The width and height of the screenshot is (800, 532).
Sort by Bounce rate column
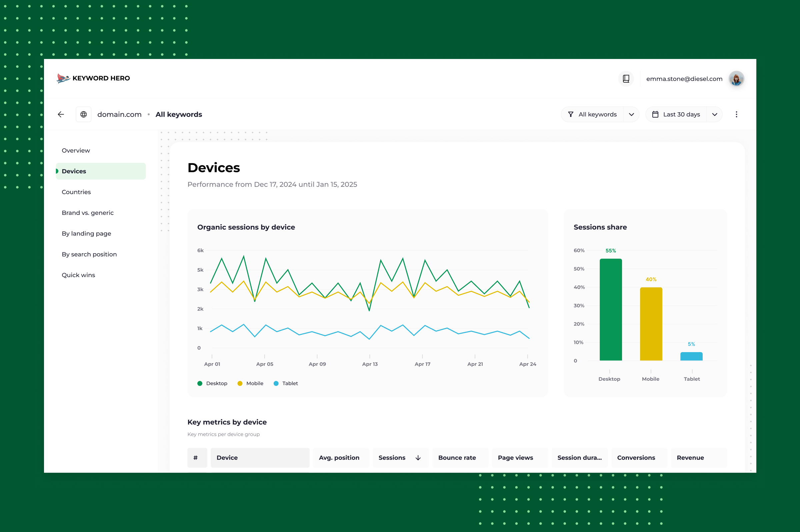(460, 458)
